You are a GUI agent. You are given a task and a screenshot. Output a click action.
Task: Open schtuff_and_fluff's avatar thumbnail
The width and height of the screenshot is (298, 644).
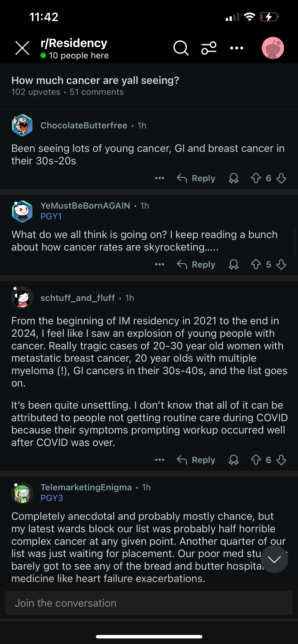22,297
